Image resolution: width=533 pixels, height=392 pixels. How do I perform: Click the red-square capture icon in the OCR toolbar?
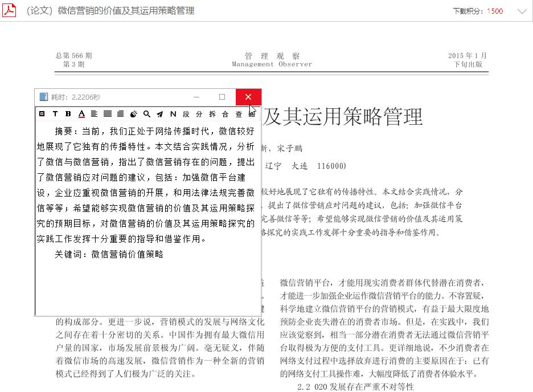click(x=42, y=114)
